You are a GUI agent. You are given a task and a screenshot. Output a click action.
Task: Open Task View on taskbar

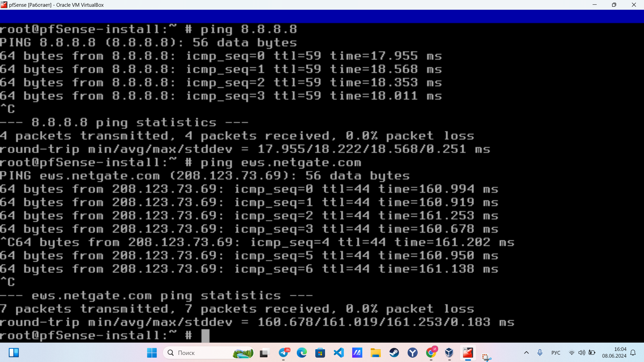[x=265, y=353]
